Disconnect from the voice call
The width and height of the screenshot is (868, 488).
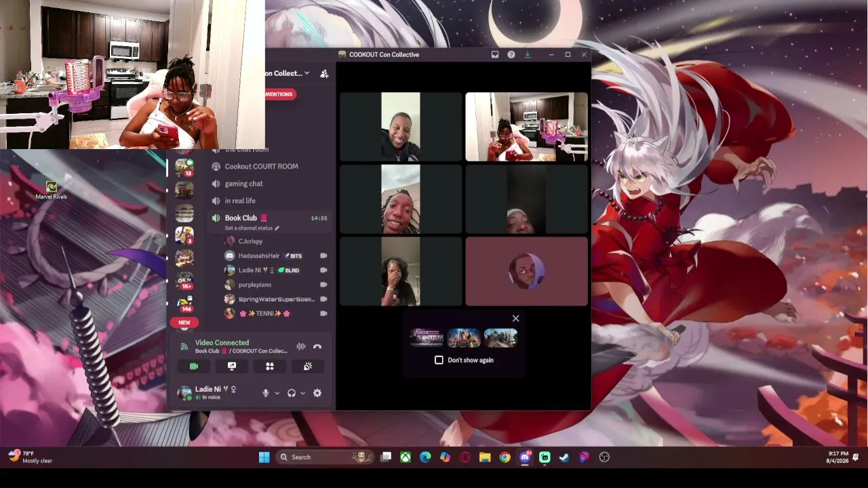(317, 346)
